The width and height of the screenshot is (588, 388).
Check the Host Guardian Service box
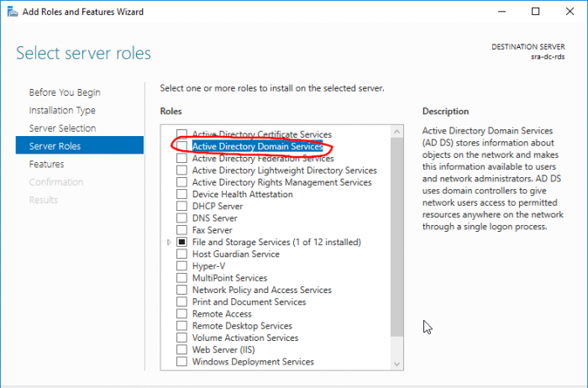point(182,254)
